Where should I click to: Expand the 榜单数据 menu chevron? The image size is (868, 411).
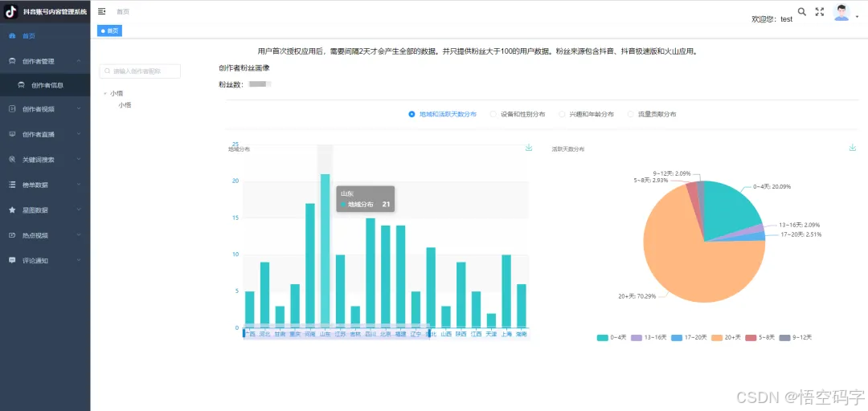[79, 184]
